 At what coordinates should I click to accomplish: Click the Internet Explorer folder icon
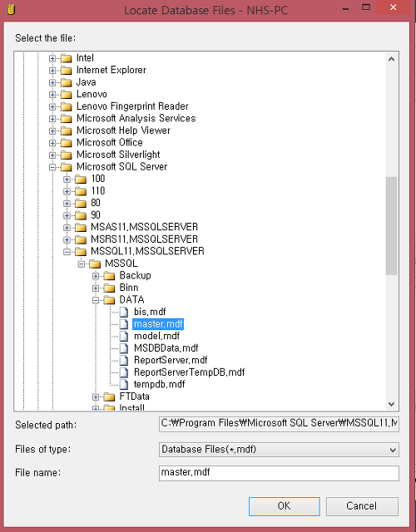67,70
